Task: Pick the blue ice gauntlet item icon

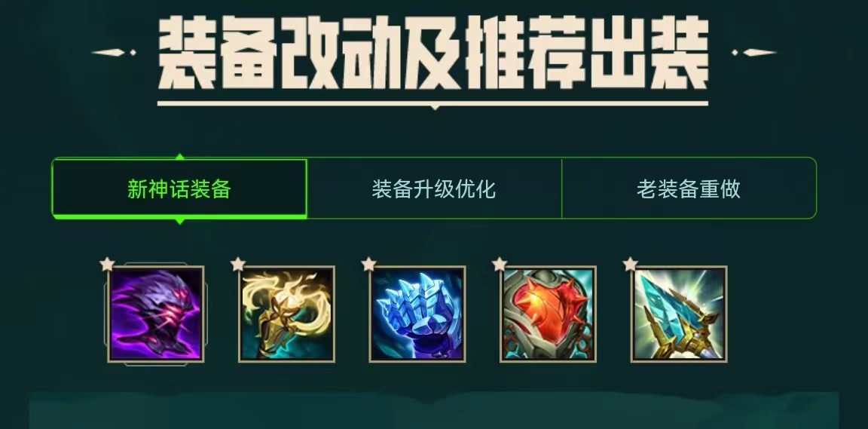Action: click(x=417, y=314)
